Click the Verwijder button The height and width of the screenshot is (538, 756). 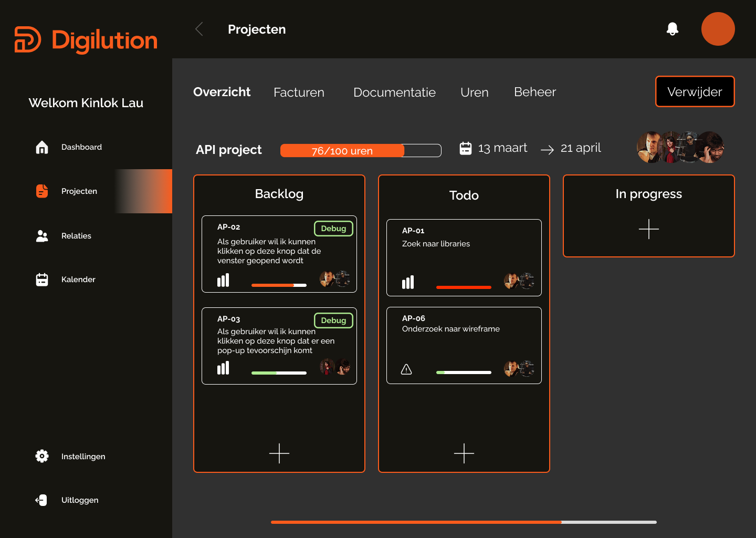(x=695, y=91)
